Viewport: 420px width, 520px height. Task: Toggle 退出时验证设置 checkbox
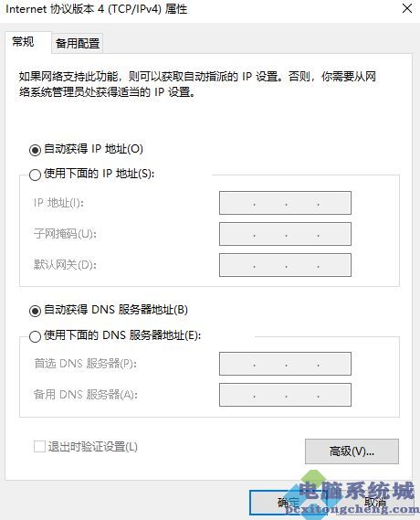pos(39,446)
